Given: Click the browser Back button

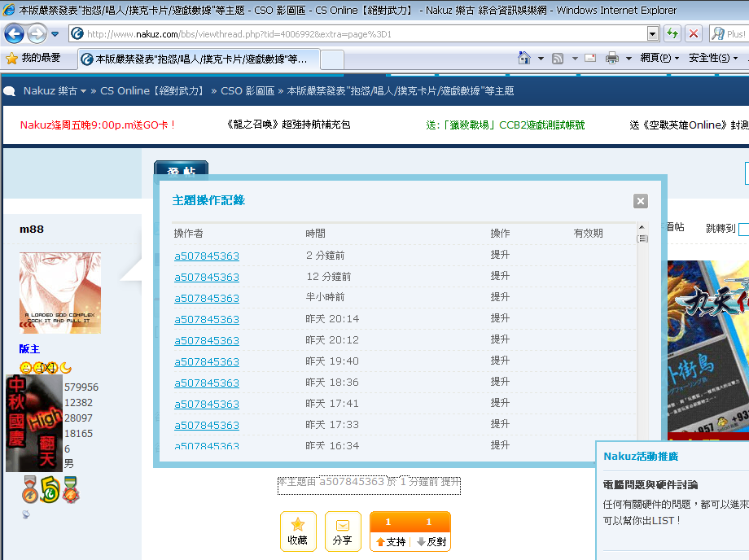Looking at the screenshot, I should click(x=14, y=34).
